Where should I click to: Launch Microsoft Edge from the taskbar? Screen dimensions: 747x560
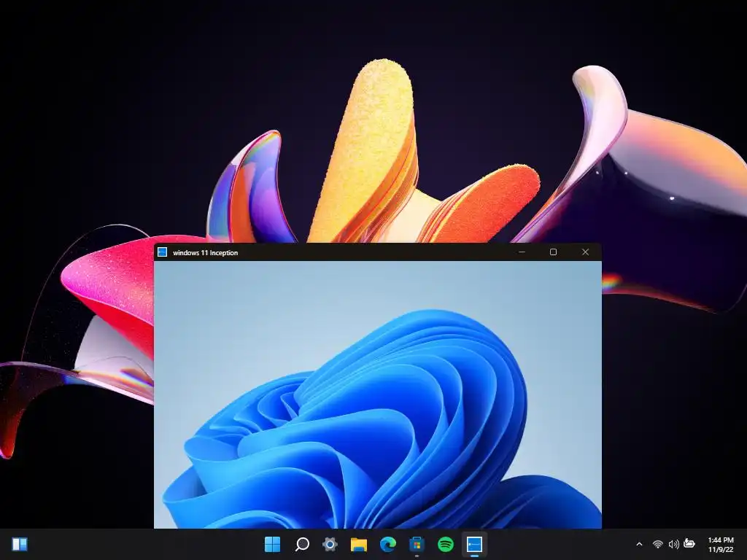388,544
